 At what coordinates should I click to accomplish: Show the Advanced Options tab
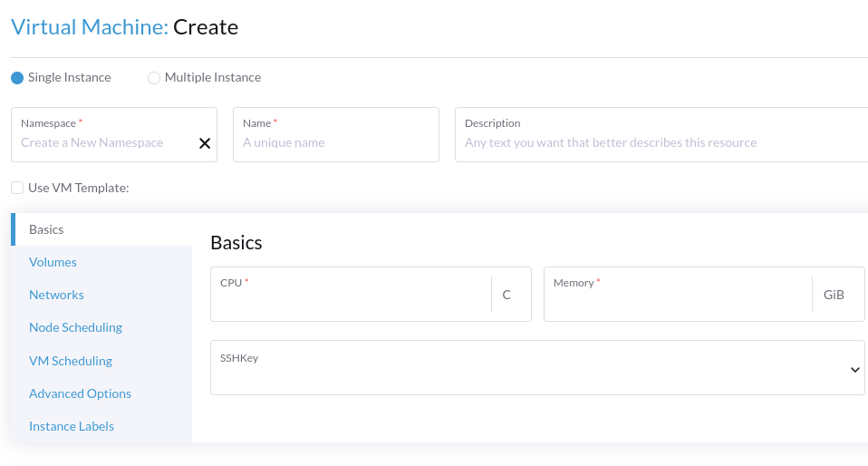pos(80,393)
